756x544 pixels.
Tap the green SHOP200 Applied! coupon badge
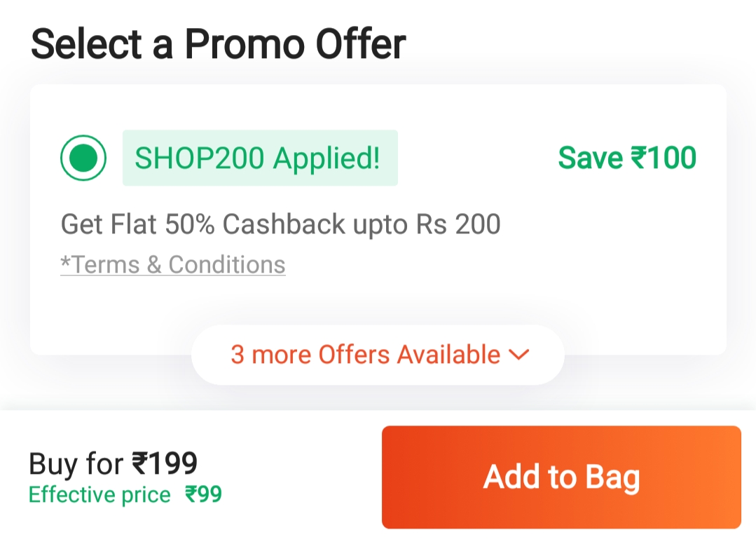[x=260, y=158]
